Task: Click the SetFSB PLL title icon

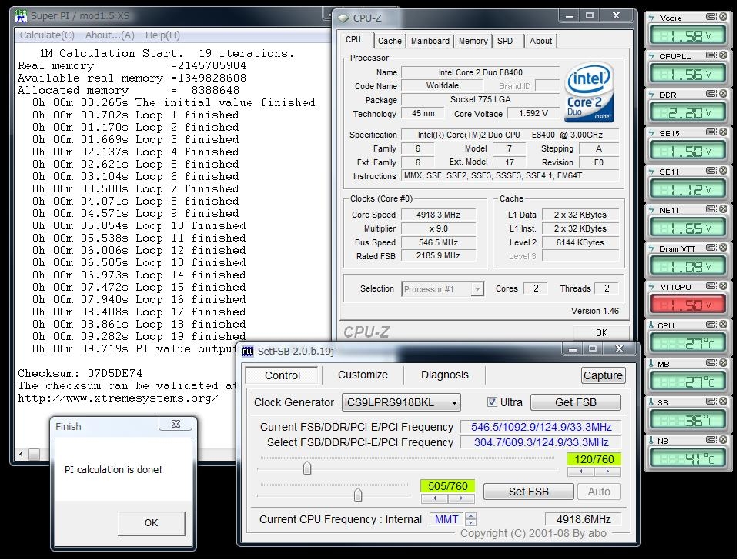Action: coord(247,352)
